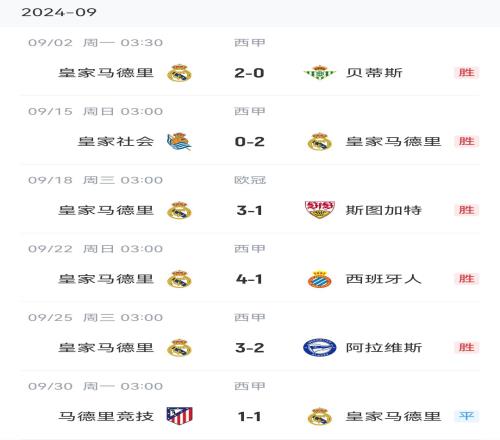Screen dimensions: 500x440
Task: Select team name 斯图加特
Action: pos(384,210)
